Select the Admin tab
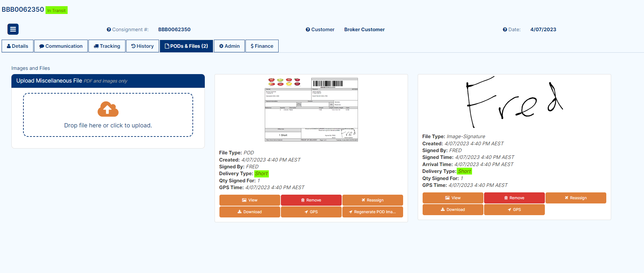 (229, 46)
